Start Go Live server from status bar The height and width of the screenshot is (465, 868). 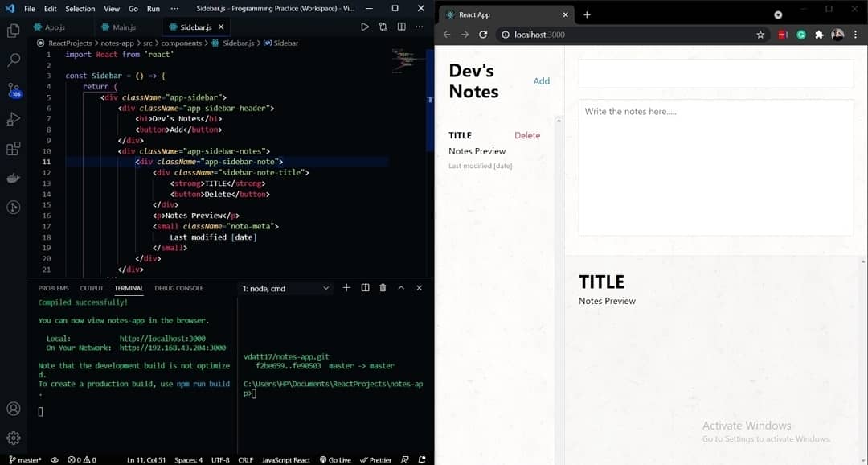coord(335,460)
